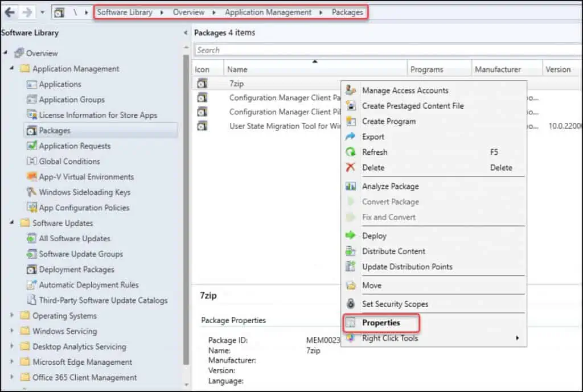Collapse the Overview tree node
583x392 pixels.
6,53
